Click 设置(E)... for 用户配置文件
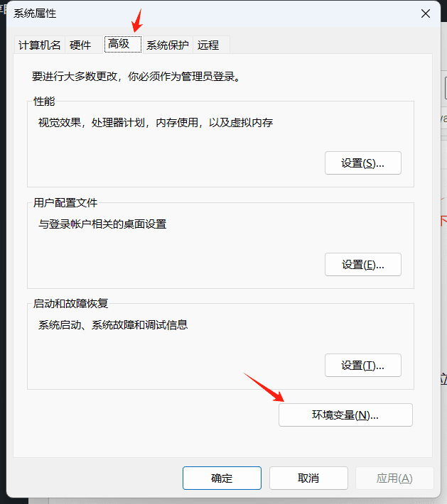447x504 pixels. (x=363, y=264)
